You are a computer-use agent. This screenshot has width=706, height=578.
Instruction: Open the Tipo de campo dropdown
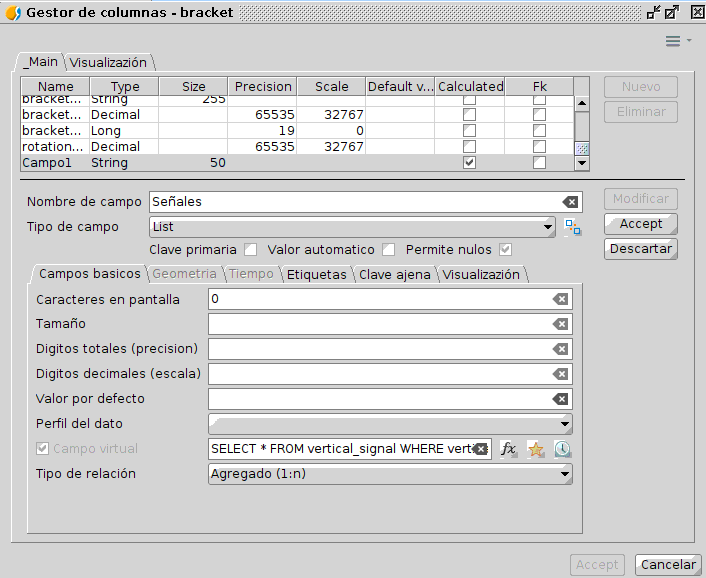(x=352, y=227)
